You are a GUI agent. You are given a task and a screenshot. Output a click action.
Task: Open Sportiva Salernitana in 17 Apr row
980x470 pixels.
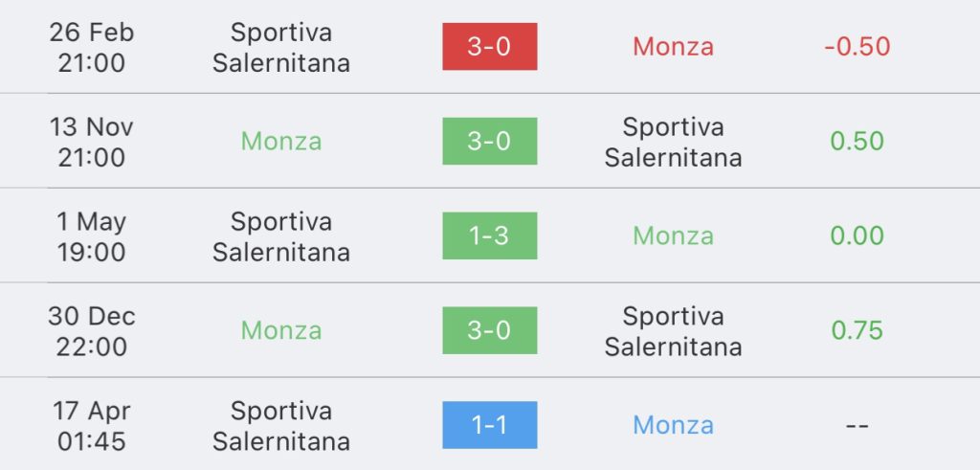point(281,426)
